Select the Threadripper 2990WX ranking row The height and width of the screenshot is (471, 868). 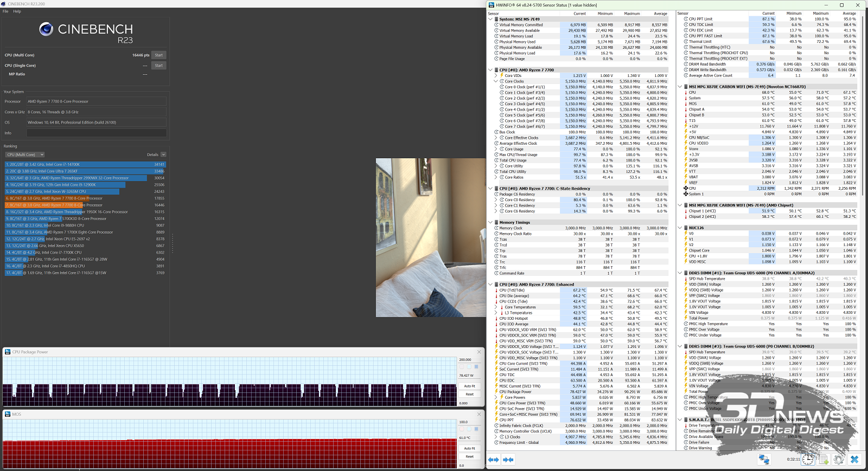tap(85, 178)
